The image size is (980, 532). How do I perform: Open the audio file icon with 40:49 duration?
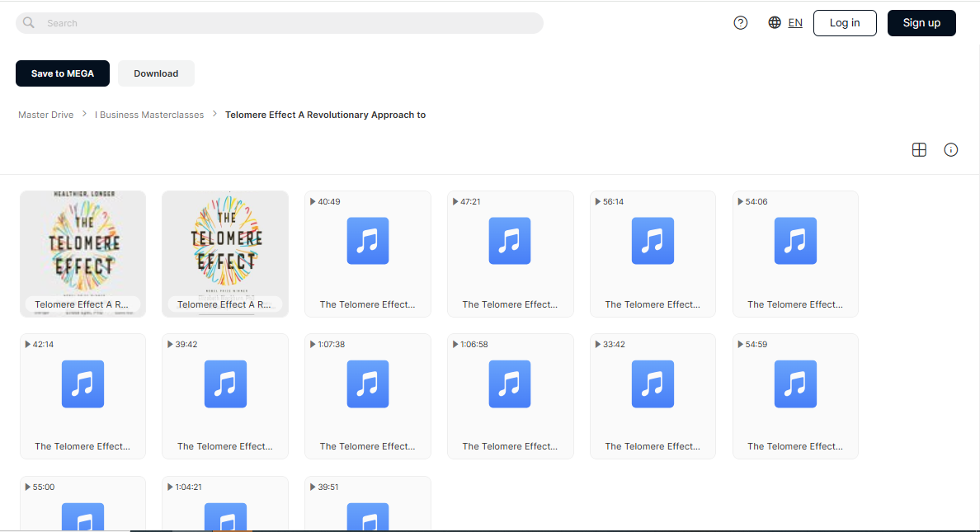tap(368, 241)
